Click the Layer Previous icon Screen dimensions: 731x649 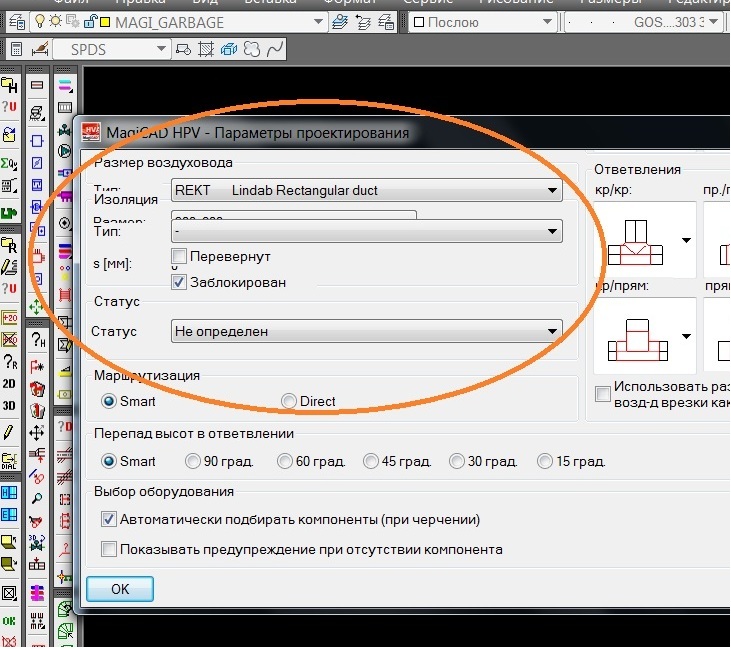363,22
